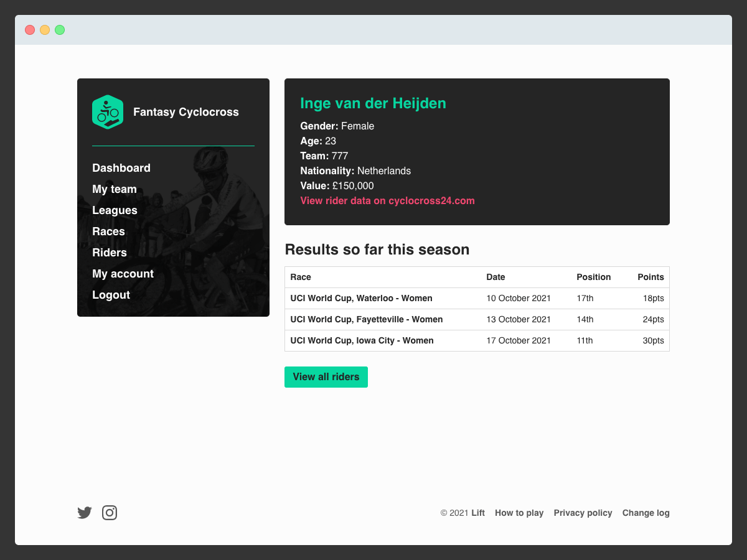Click the 13 October 2021 date cell
747x560 pixels.
[x=519, y=320]
